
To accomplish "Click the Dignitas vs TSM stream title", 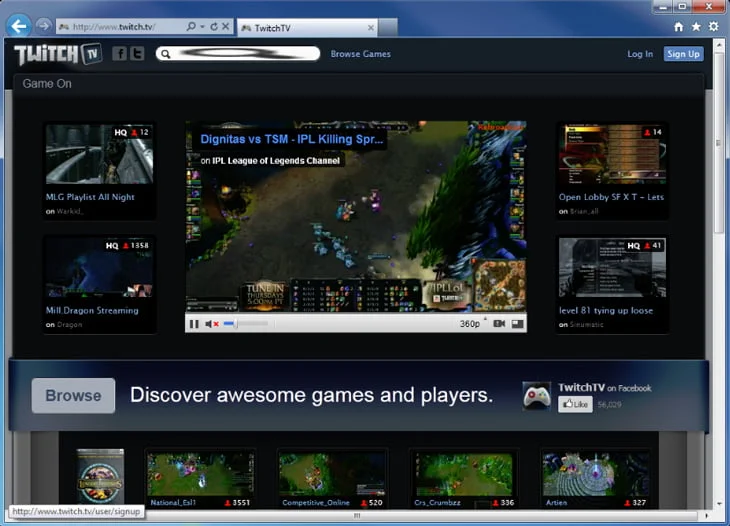I will click(x=291, y=139).
